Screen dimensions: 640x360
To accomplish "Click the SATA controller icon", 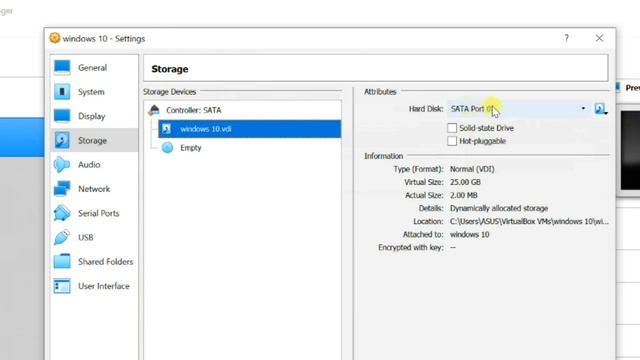I will point(154,110).
